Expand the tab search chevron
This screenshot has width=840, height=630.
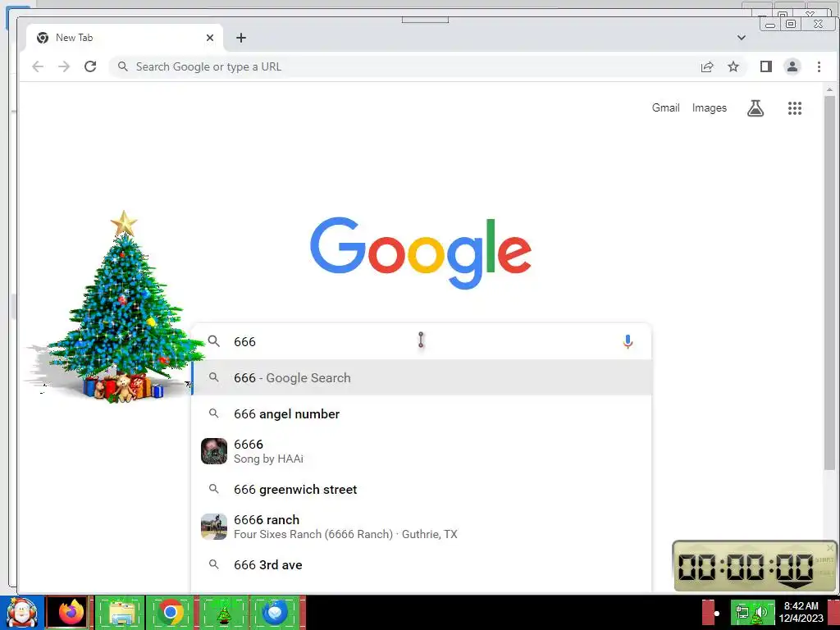(x=742, y=38)
